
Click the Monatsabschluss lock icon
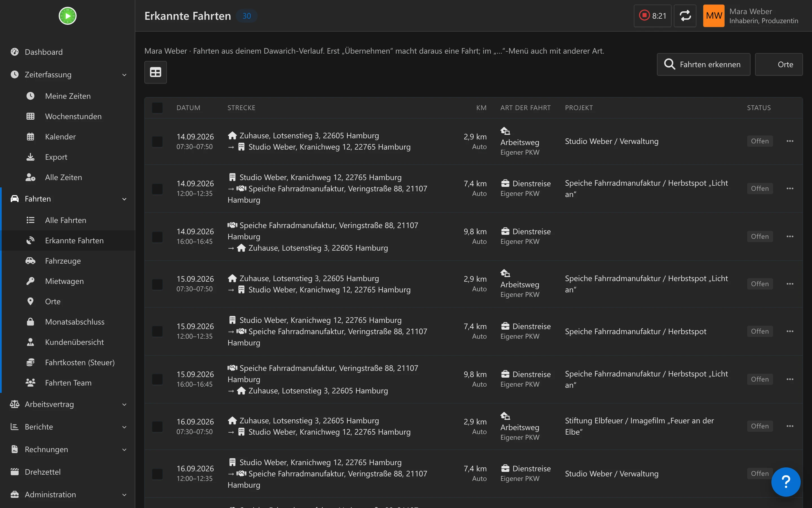point(30,321)
